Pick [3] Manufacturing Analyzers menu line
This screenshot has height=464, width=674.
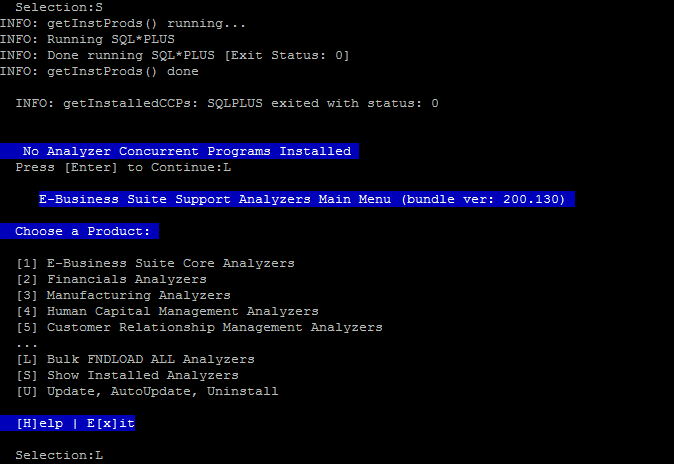pyautogui.click(x=123, y=295)
